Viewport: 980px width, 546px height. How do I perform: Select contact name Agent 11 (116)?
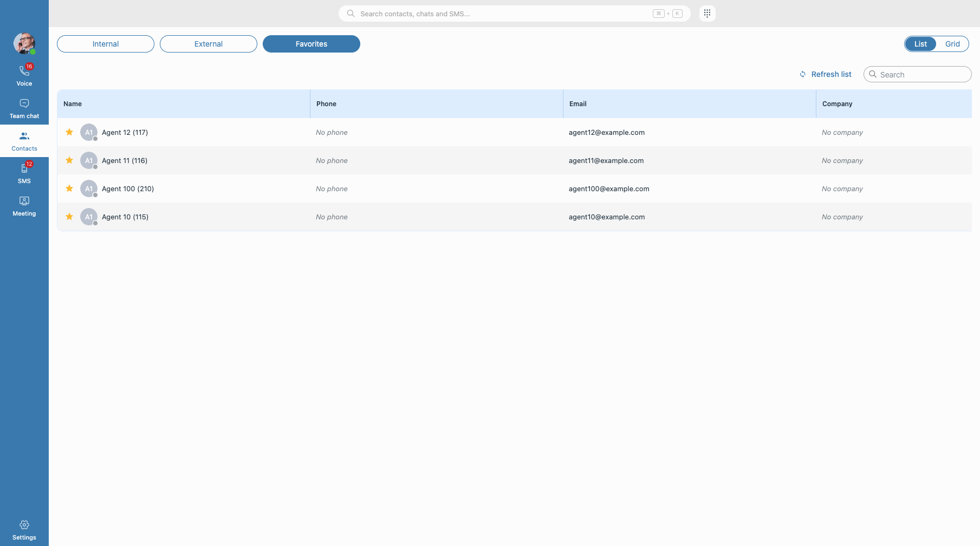click(125, 160)
